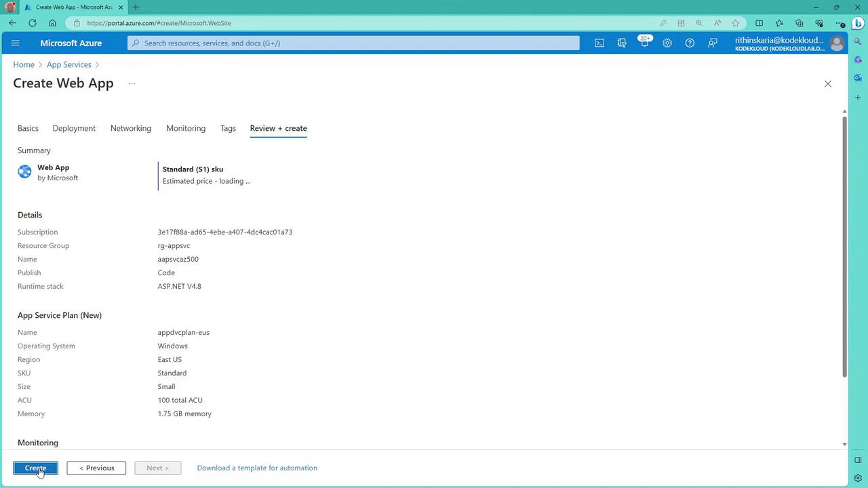Screen dimensions: 868x488
Task: Open the sidebar search icon
Action: coord(858,41)
